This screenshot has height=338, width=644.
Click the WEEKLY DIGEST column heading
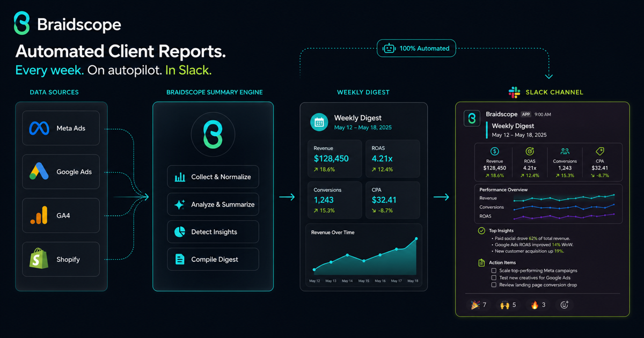tap(363, 92)
